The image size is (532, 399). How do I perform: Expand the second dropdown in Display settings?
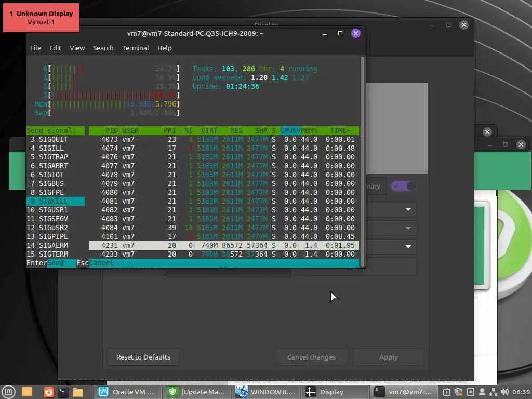pos(408,228)
